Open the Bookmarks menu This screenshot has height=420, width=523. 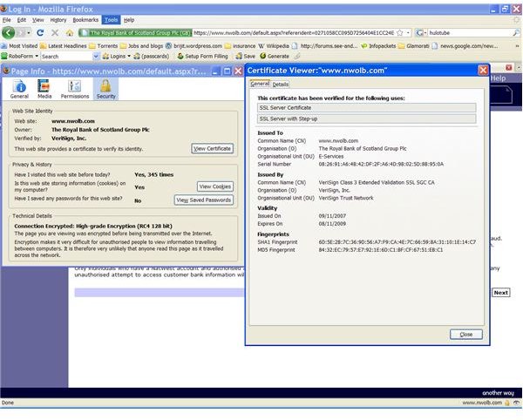click(x=85, y=20)
